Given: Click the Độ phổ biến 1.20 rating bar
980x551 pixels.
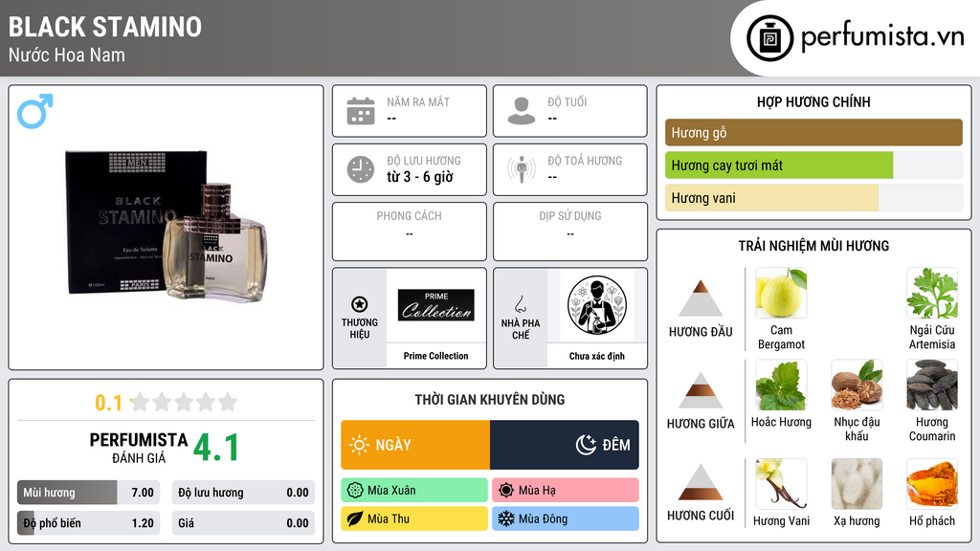Looking at the screenshot, I should [x=89, y=523].
